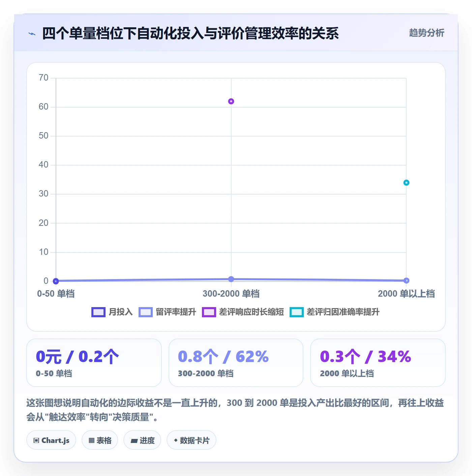Click the lightning bolt icon beside the title
The image size is (472, 476).
[x=32, y=34]
